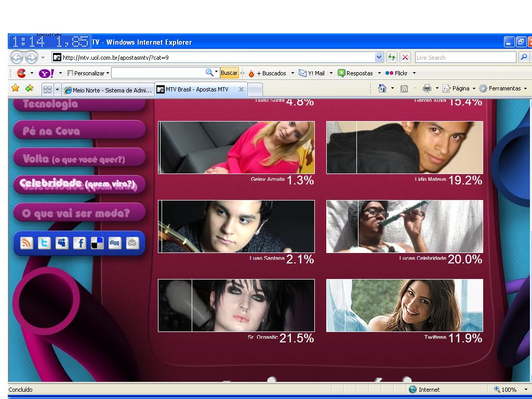Open the address bar history dropdown
Screen dimensions: 532x399
coord(379,57)
